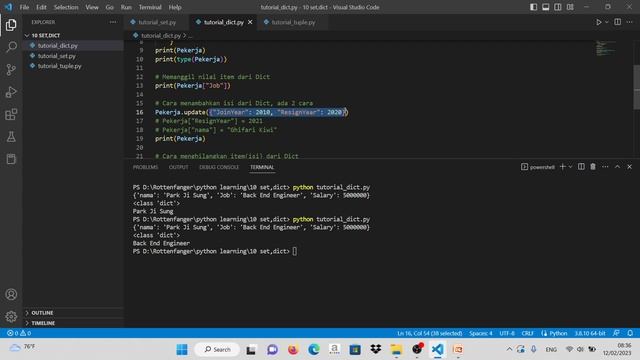Screen dimensions: 640x360
Task: Open the Edit menu
Action: point(41,7)
